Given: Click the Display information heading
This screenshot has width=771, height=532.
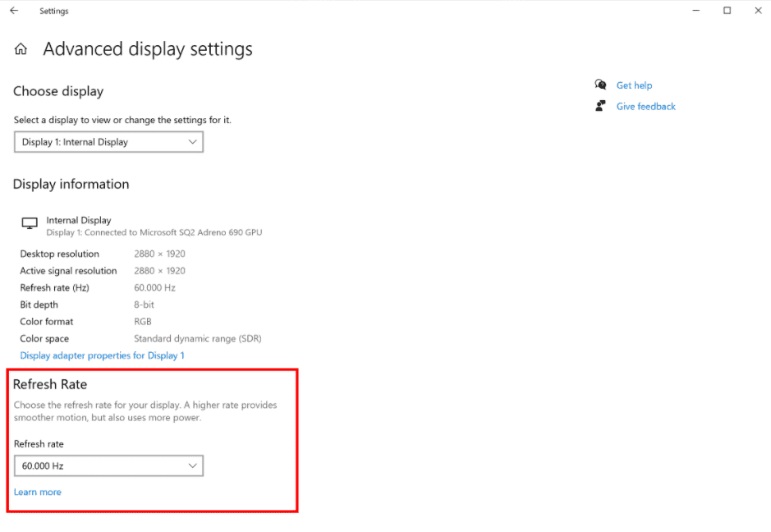Looking at the screenshot, I should (x=71, y=184).
